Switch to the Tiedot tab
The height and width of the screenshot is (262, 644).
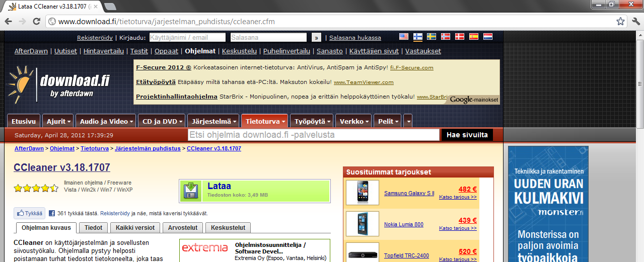(93, 228)
